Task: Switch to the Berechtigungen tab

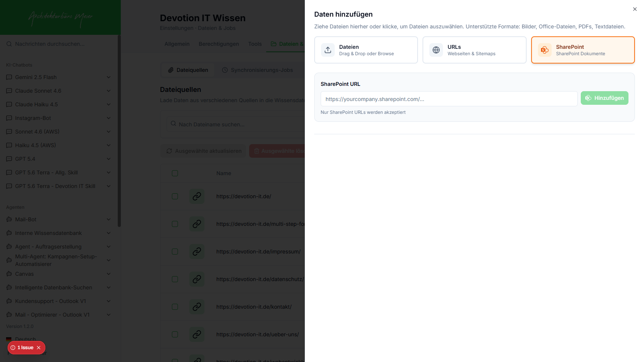Action: [x=219, y=44]
